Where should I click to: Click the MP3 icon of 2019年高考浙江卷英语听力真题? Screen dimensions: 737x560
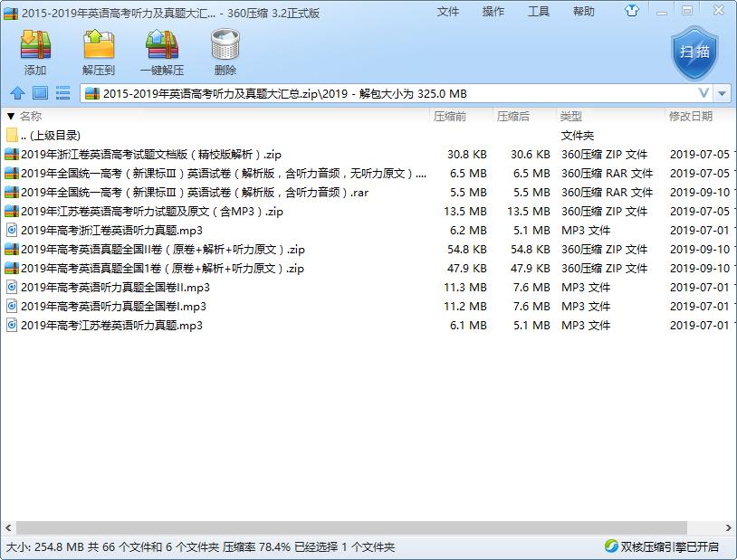tap(12, 231)
